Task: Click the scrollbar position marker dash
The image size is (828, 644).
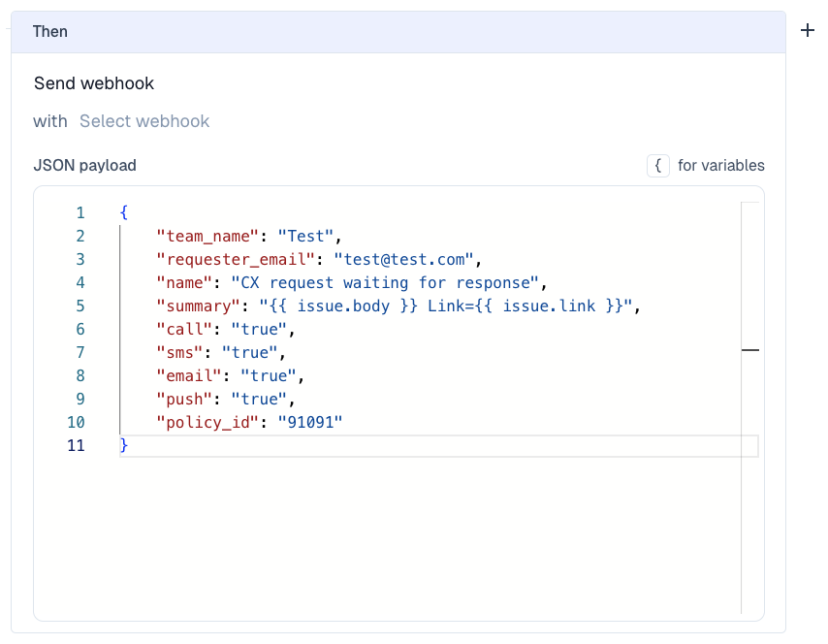Action: (749, 350)
